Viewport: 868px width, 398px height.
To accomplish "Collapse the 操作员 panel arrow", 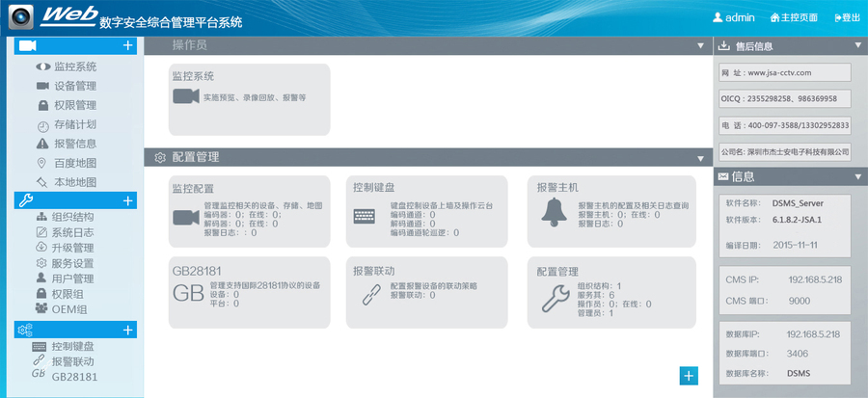I will coord(701,47).
